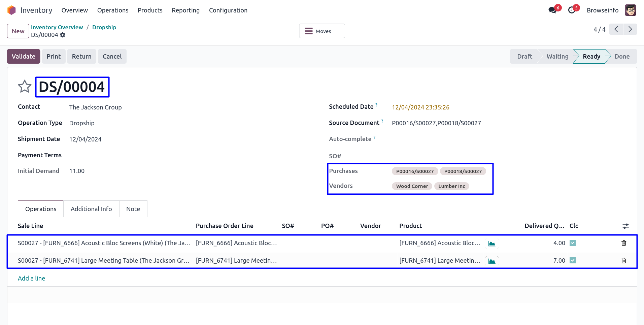The width and height of the screenshot is (644, 325).
Task: Toggle checkbox on Large Meeting Table row
Action: click(573, 260)
